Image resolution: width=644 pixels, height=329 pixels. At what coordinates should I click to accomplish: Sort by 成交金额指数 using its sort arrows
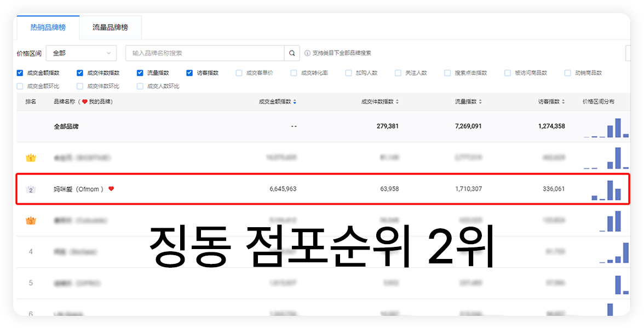coord(295,102)
